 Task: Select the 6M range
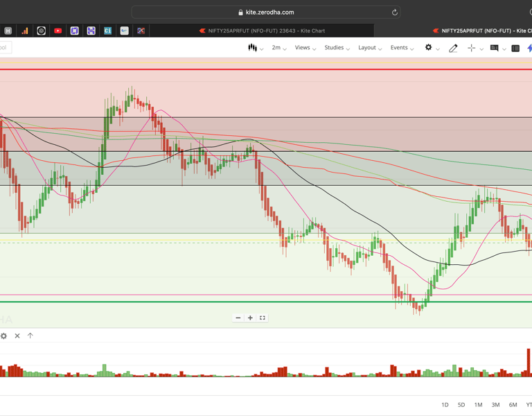[x=513, y=405]
